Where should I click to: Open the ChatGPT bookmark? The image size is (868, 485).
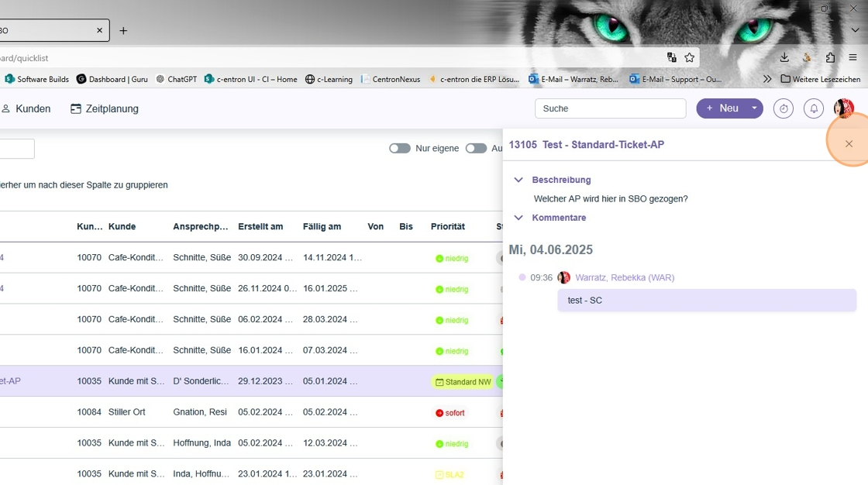click(177, 79)
